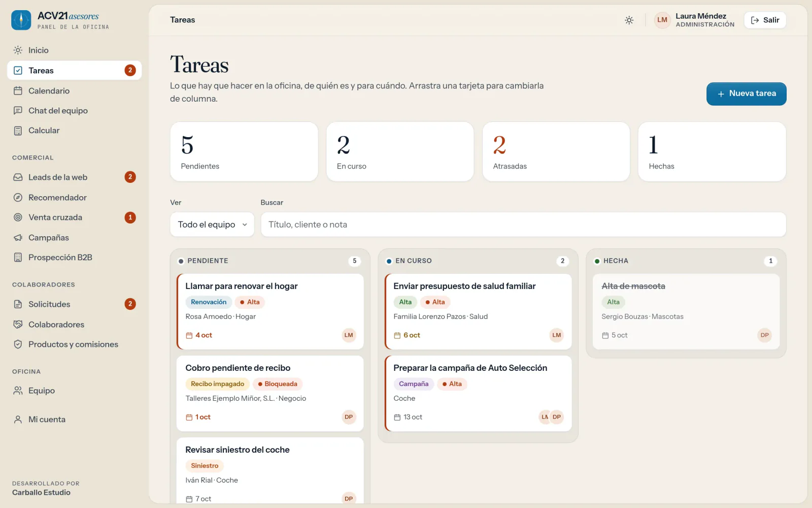812x508 pixels.
Task: Open the Calcular page
Action: point(74,131)
